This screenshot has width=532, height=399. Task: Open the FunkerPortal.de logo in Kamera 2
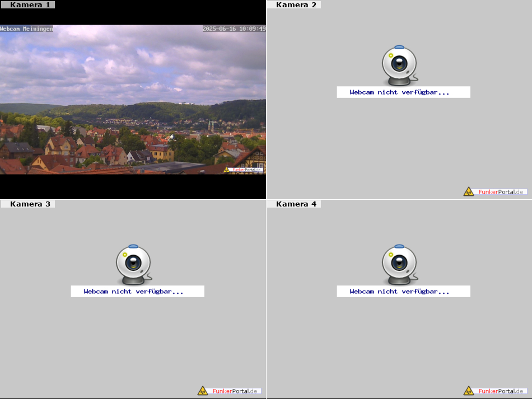(x=496, y=191)
